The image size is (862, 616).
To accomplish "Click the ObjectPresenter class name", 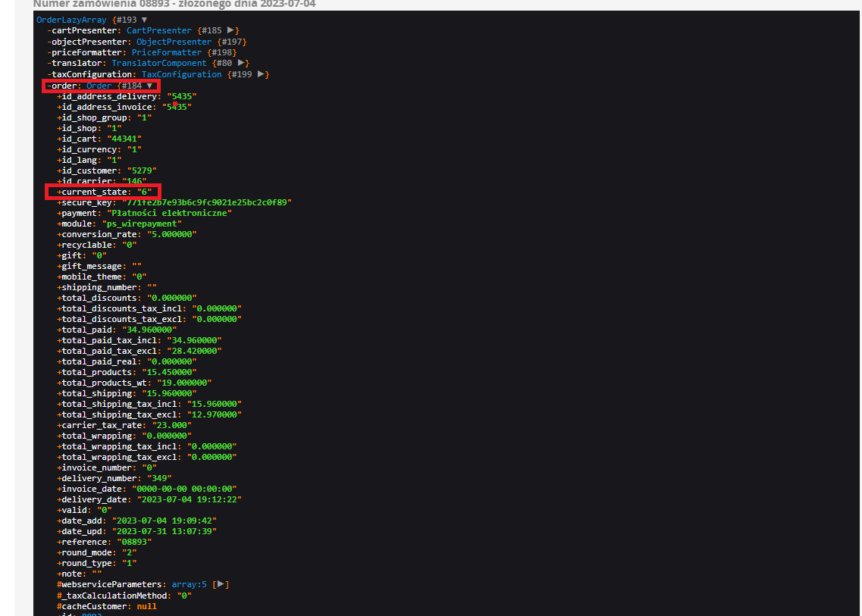I will (174, 42).
